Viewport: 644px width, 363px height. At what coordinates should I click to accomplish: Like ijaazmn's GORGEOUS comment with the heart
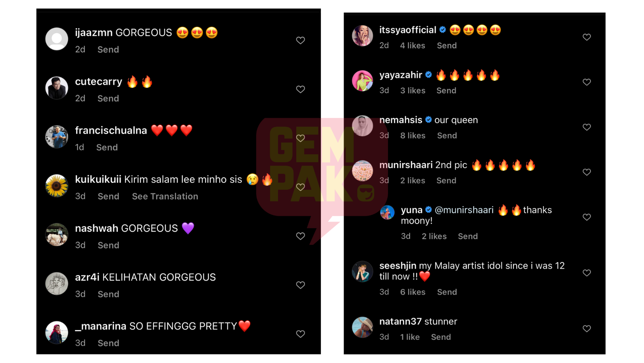(300, 40)
